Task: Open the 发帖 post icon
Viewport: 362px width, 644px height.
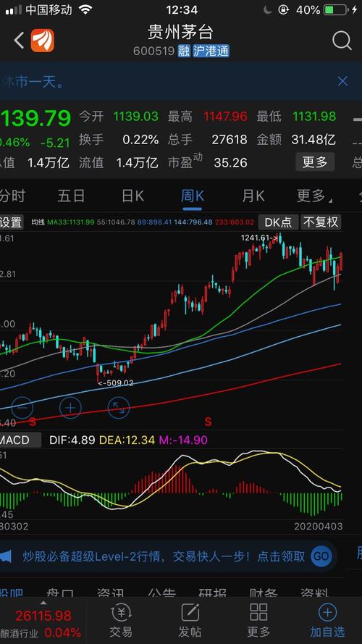Action: coord(190,620)
